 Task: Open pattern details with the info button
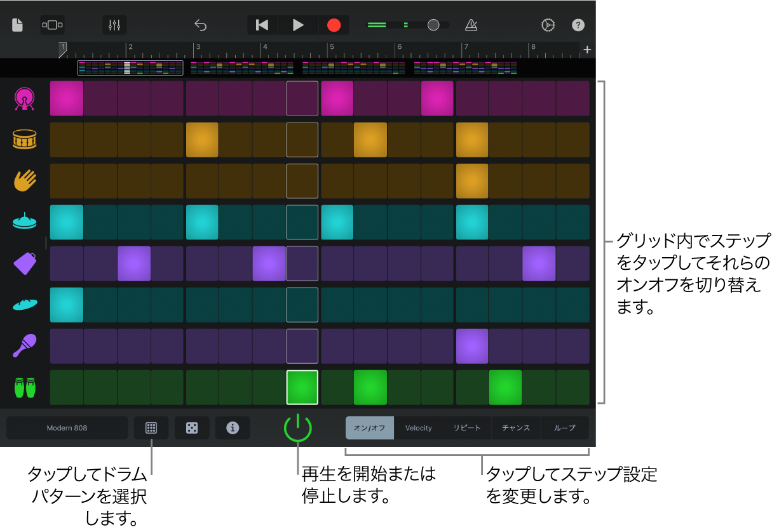233,428
